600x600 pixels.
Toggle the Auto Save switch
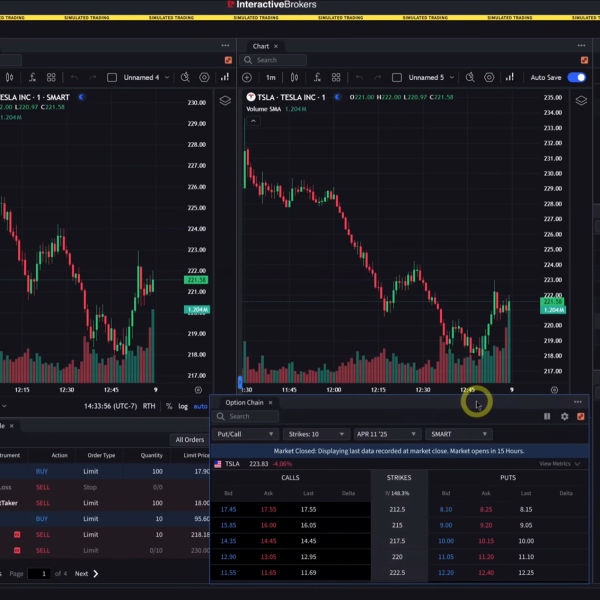(576, 77)
